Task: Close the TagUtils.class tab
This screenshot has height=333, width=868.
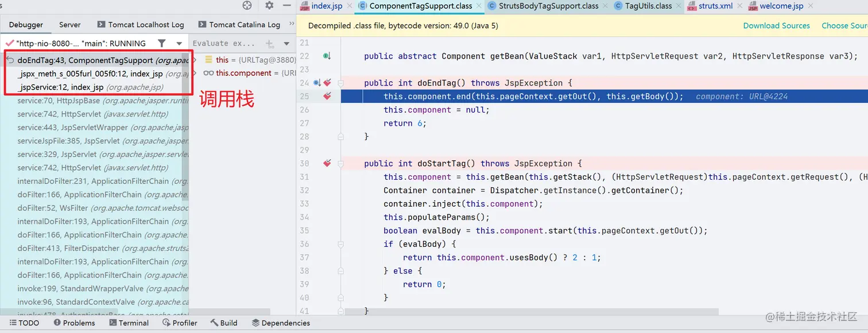Action: point(680,6)
